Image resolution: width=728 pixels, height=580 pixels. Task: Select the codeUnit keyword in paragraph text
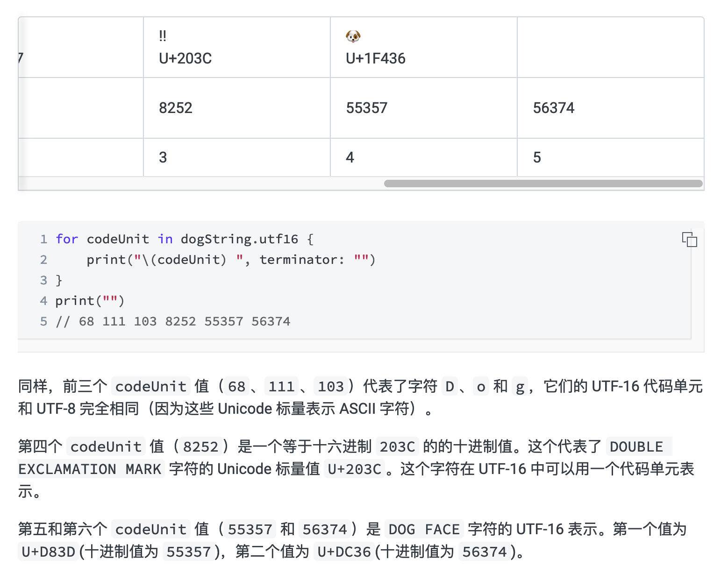click(150, 386)
